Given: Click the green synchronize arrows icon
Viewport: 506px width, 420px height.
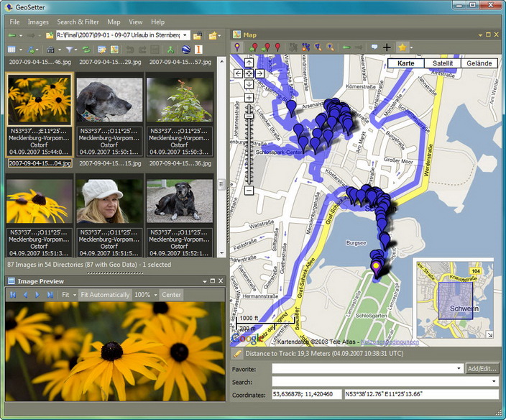Looking at the screenshot, I should (86, 50).
